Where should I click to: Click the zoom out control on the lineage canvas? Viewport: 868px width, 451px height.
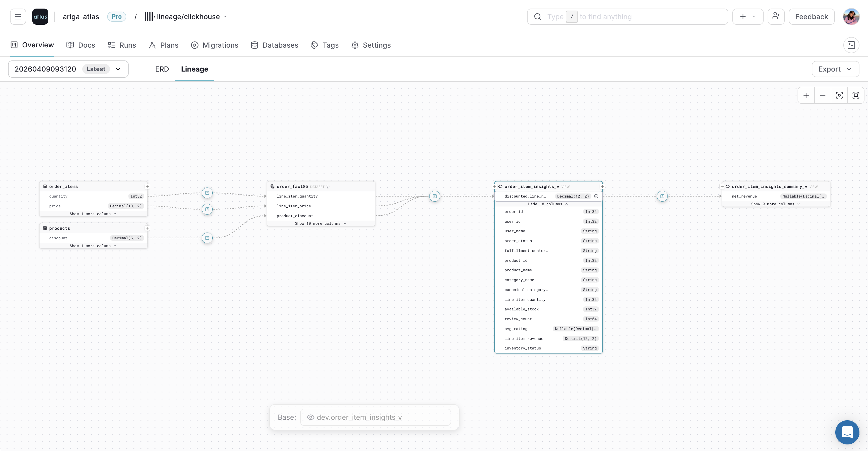point(822,95)
